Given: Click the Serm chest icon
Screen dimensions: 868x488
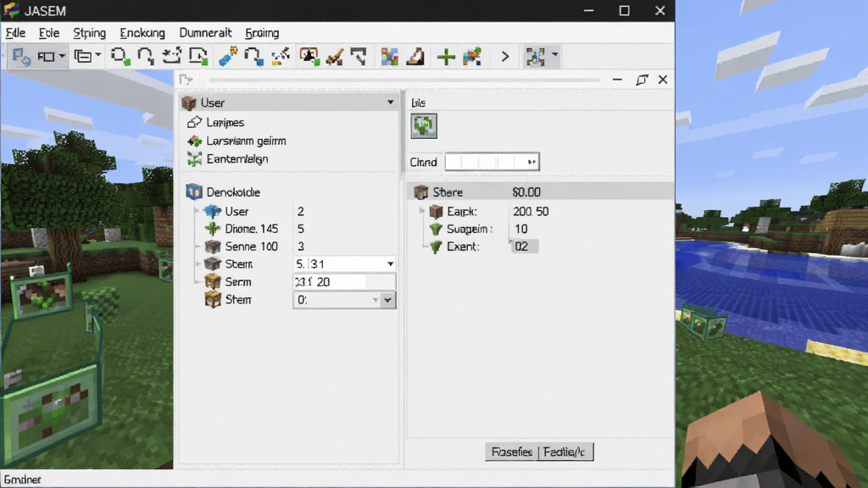Looking at the screenshot, I should tap(213, 281).
